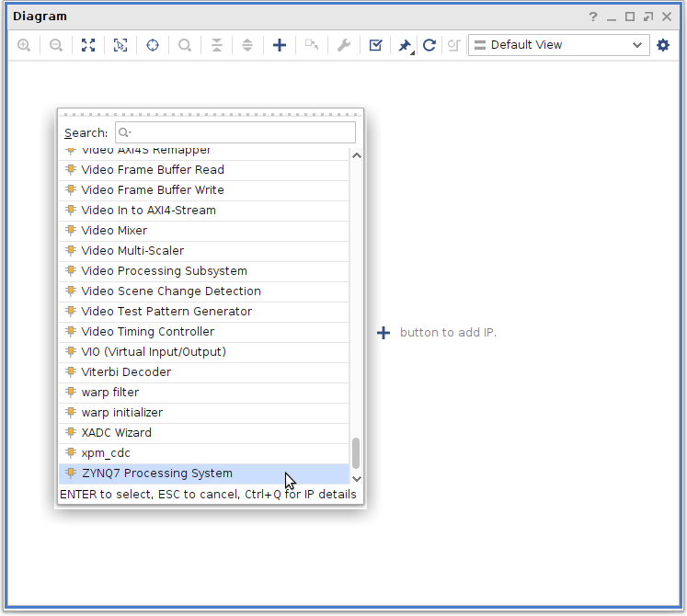Select VIO (Virtual Input/Output) entry
The height and width of the screenshot is (616, 687).
[x=153, y=352]
